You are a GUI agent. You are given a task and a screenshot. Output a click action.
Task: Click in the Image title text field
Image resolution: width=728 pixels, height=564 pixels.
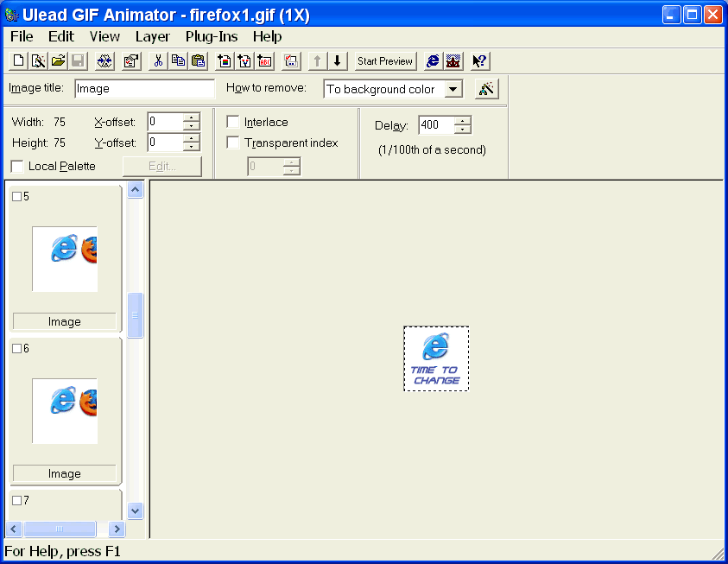coord(144,89)
